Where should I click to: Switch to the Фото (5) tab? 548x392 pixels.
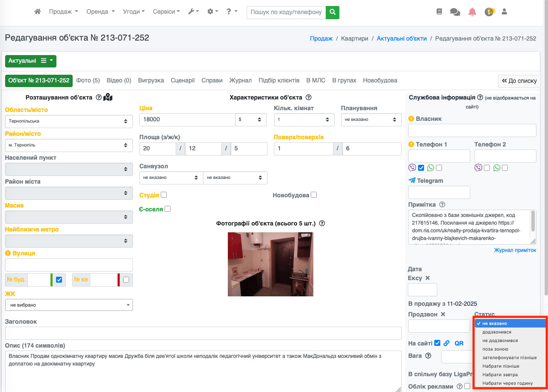click(x=88, y=80)
